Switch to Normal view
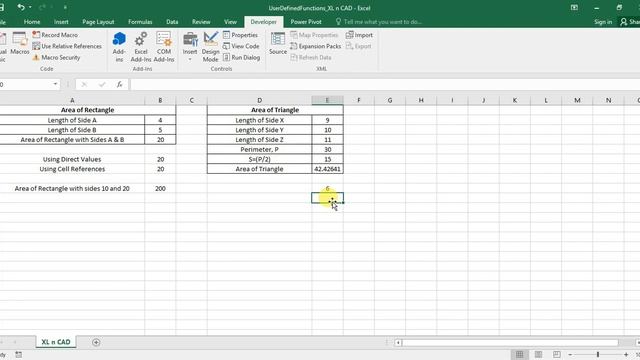This screenshot has height=360, width=640. 520,354
